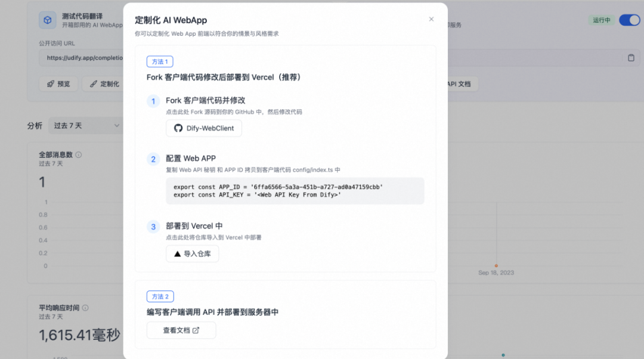This screenshot has width=644, height=359.
Task: Click the 导入仓库 Vercel button
Action: coord(192,253)
